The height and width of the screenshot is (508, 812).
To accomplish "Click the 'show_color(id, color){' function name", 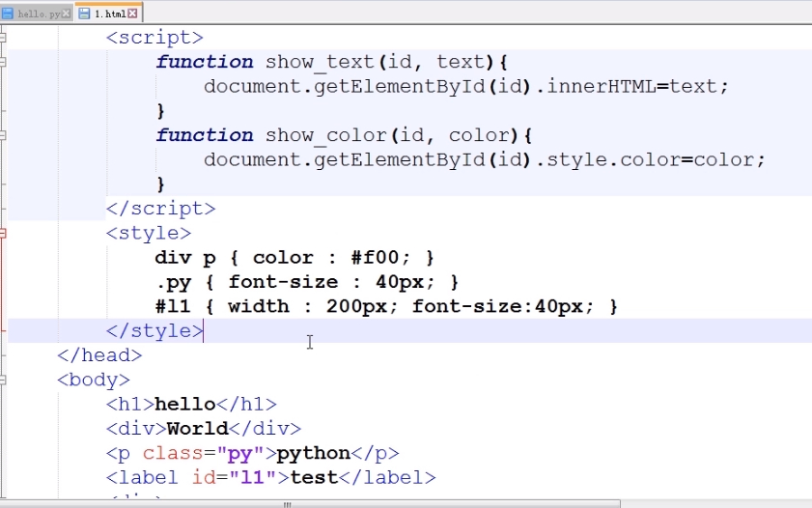I will [398, 135].
